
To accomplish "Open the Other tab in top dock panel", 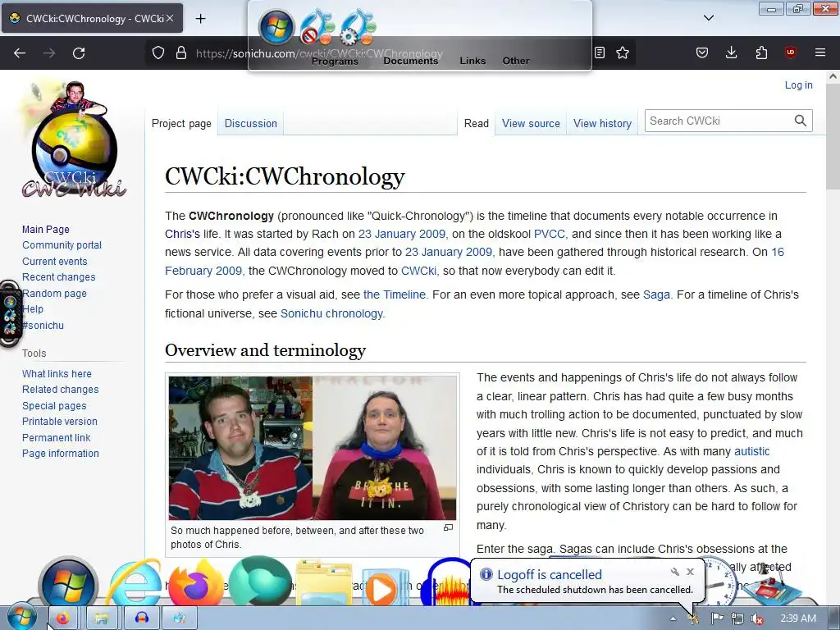I will click(516, 61).
